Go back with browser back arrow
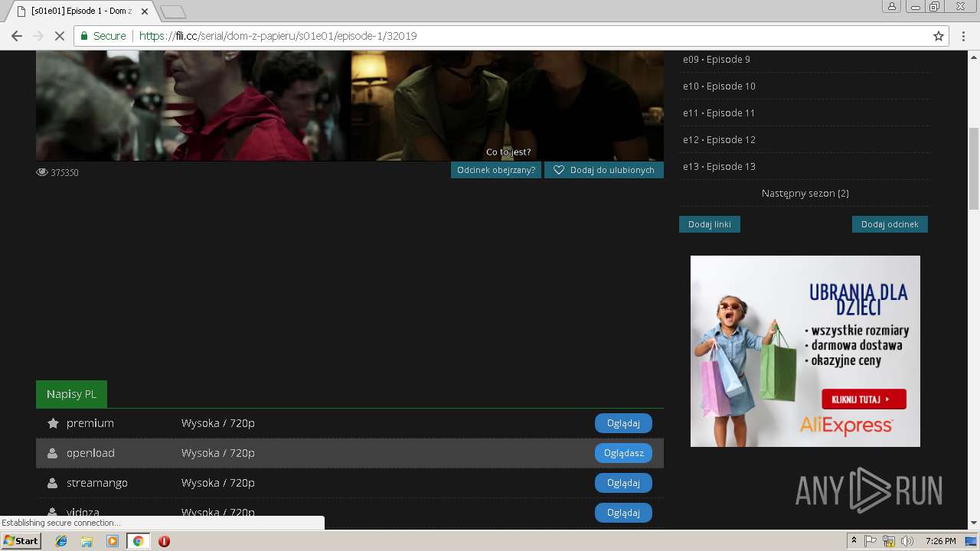980x551 pixels. pos(16,36)
